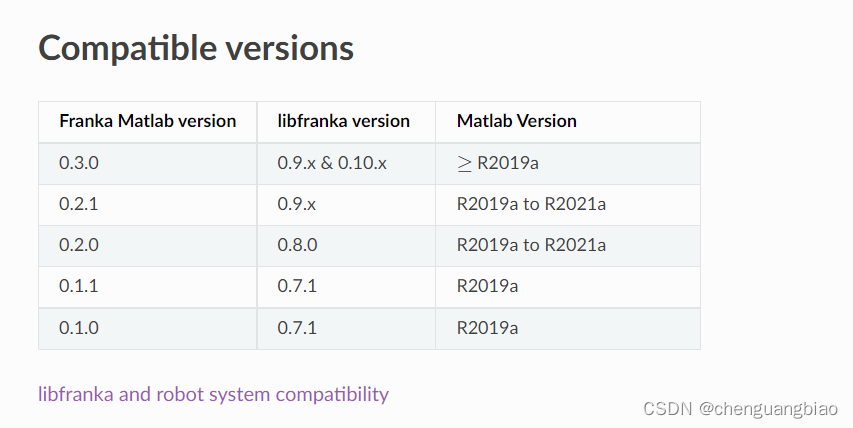Open libfranka and robot system compatibility link

213,394
